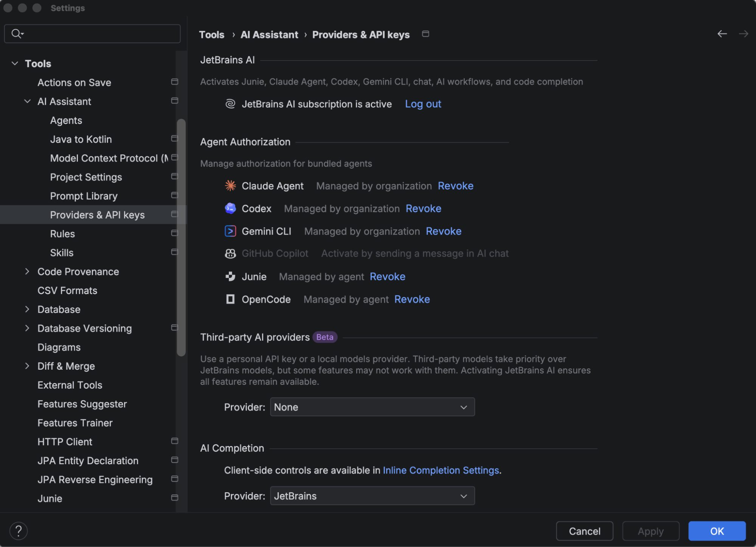The width and height of the screenshot is (756, 547).
Task: Click the AI Assistant breadcrumb
Action: (269, 35)
